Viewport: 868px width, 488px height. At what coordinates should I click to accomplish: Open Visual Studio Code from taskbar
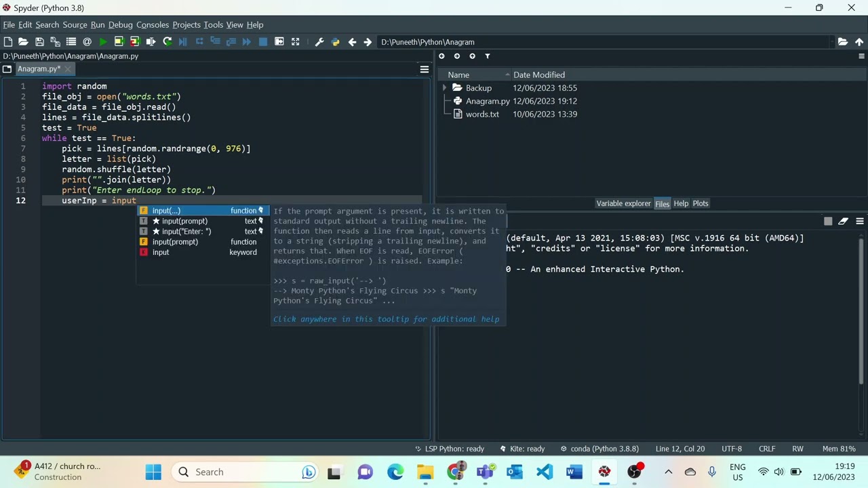545,472
